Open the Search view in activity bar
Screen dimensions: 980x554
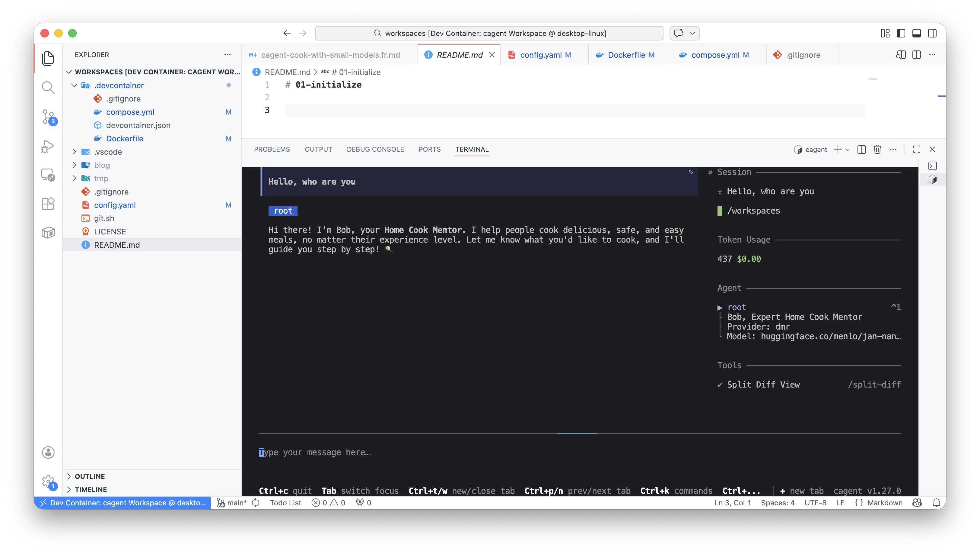[x=48, y=88]
